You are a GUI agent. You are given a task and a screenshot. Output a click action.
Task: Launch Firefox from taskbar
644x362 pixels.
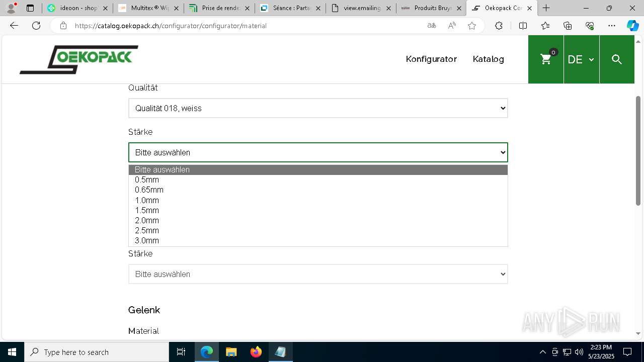click(x=256, y=352)
